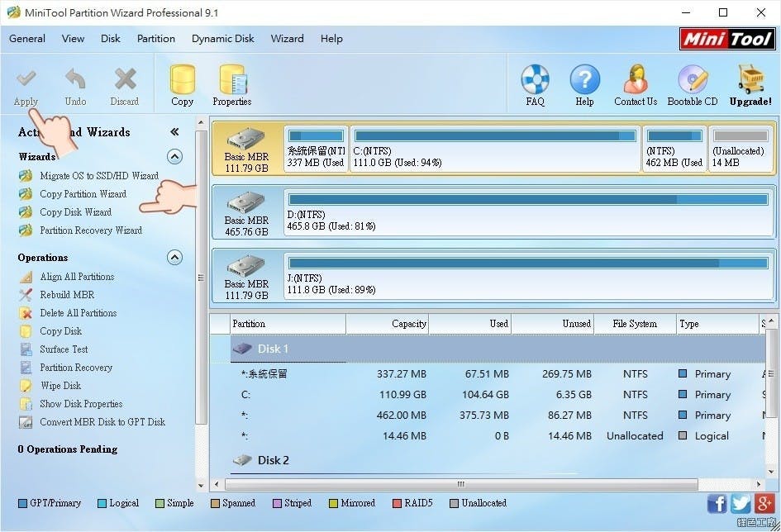Collapse the Wizards section

click(x=174, y=156)
